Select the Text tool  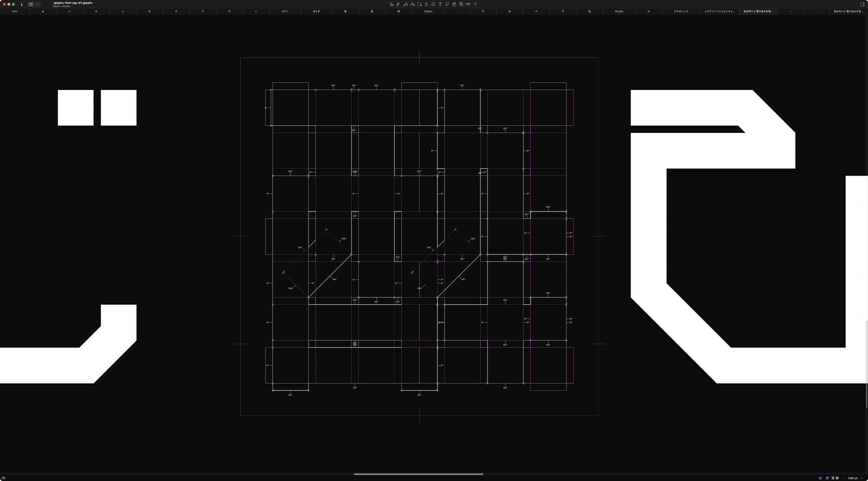440,4
